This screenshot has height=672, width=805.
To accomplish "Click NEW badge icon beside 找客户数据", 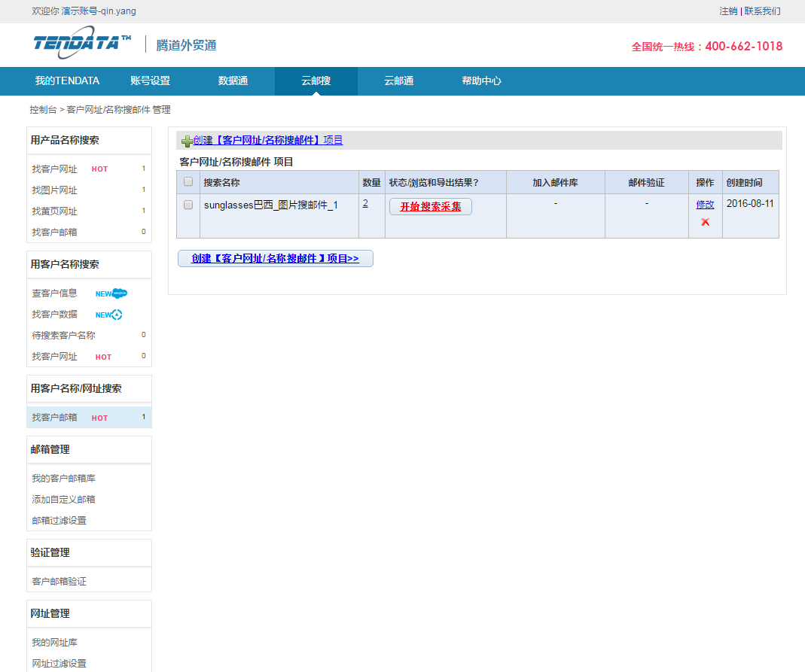I will pos(109,315).
